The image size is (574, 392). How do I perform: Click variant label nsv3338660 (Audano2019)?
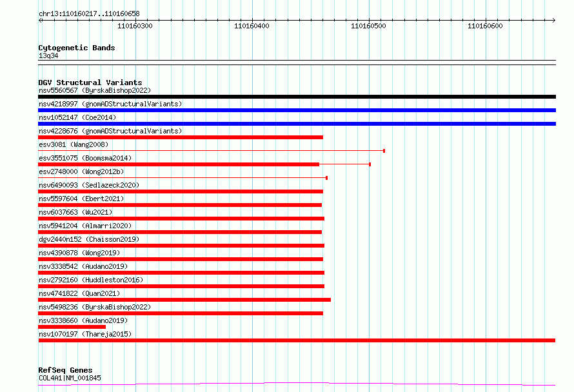click(x=83, y=320)
